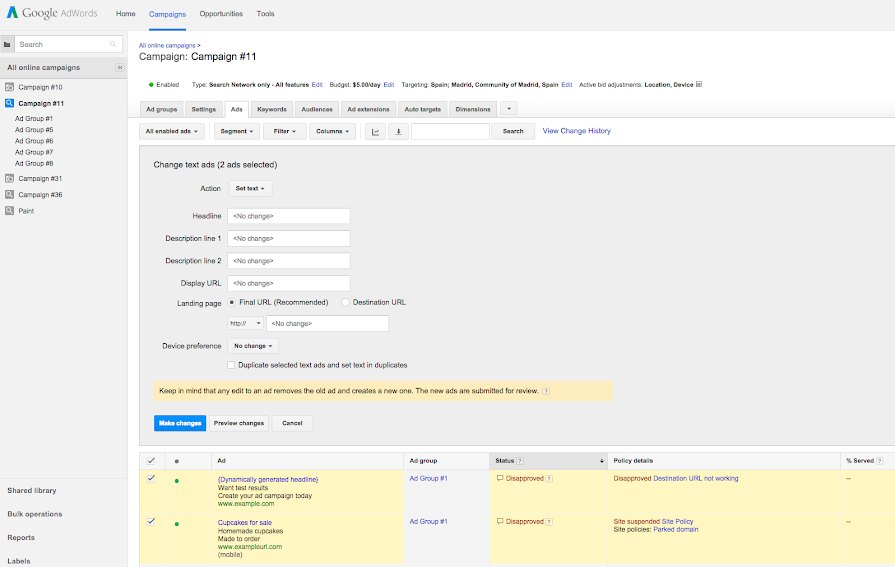Click the status dot column header

(177, 461)
